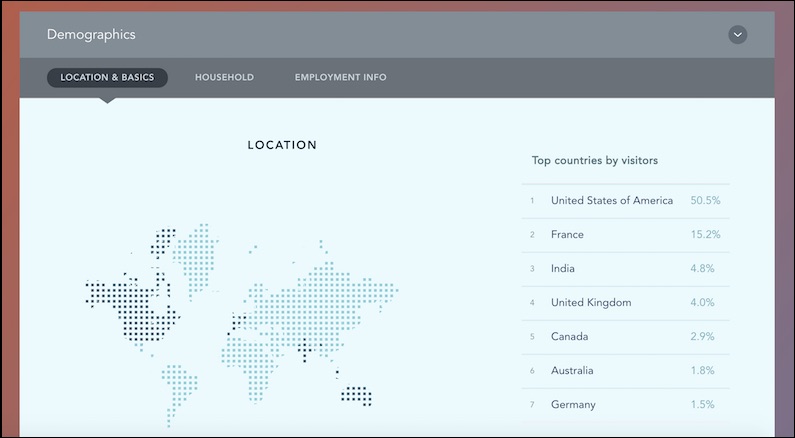The image size is (795, 438).
Task: Open the Employment Info tab
Action: pos(340,78)
